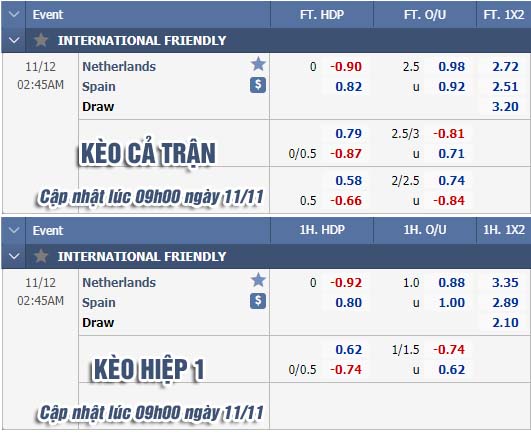Select the FT. HDP column header

click(x=322, y=15)
